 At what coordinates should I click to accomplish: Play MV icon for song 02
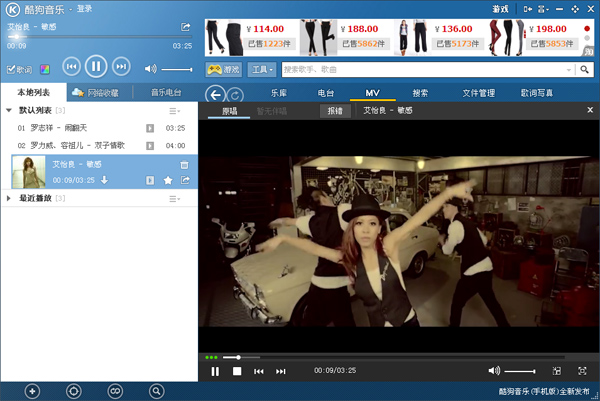pos(150,146)
